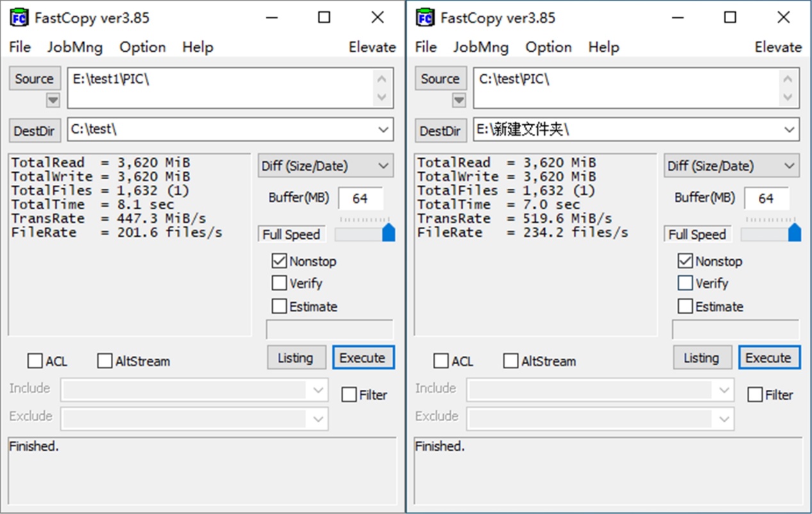Open Option menu in E:\test1\PIC\ source window
This screenshot has height=514, width=812.
tap(142, 47)
